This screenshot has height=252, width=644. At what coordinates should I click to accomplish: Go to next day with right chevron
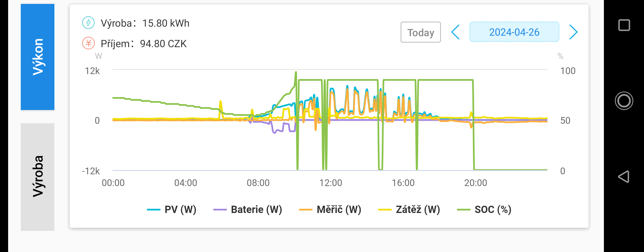[573, 32]
